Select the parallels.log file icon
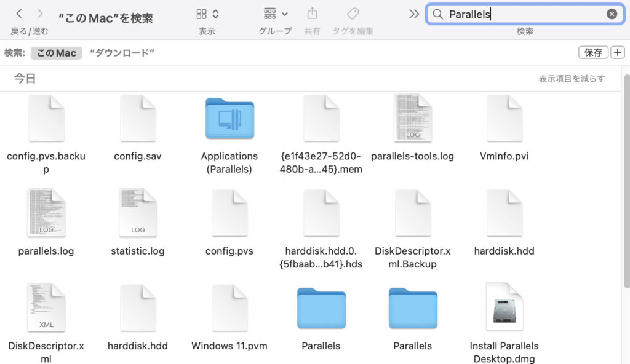This screenshot has width=630, height=364. pyautogui.click(x=46, y=213)
